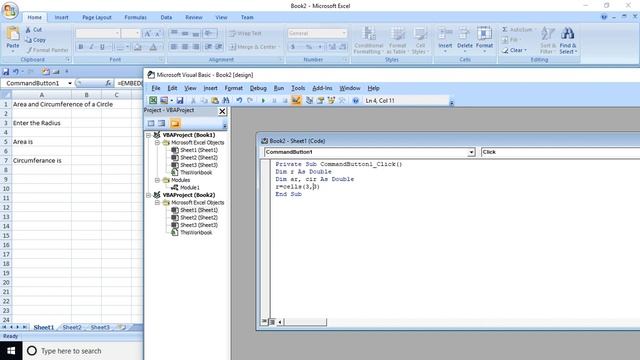Click Excel Find & Select binoculars
The width and height of the screenshot is (640, 360).
pos(568,40)
